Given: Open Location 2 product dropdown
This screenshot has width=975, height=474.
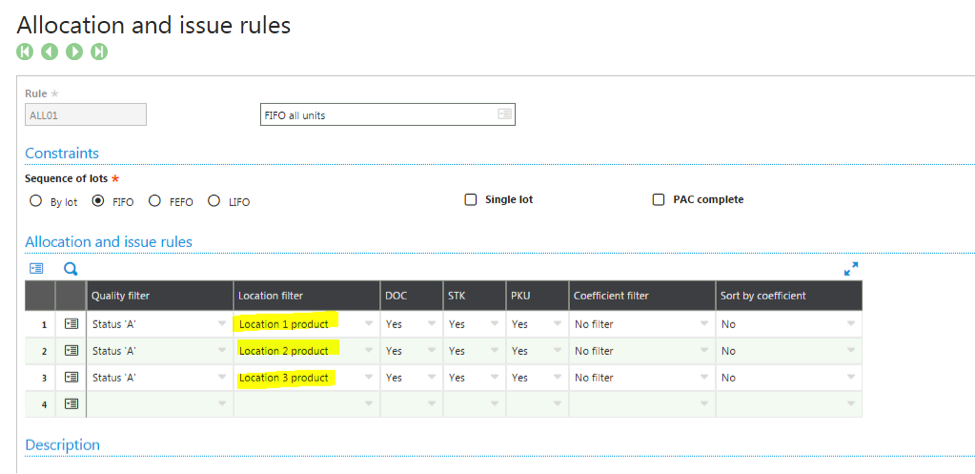Looking at the screenshot, I should click(369, 350).
